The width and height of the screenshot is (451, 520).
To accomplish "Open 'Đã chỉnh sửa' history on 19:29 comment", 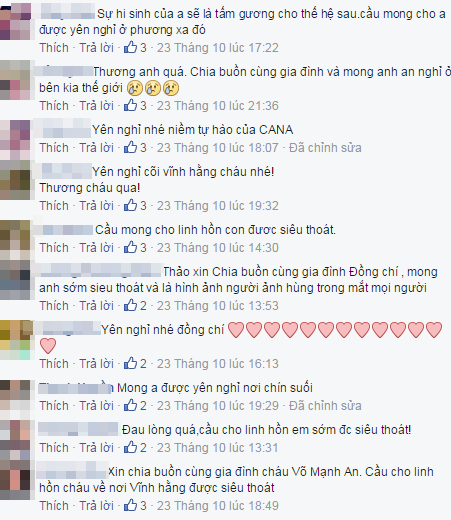I will click(x=325, y=406).
